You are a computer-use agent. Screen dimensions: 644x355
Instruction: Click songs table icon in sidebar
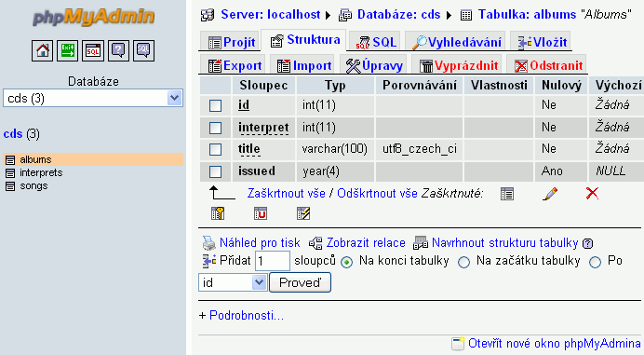(x=10, y=186)
